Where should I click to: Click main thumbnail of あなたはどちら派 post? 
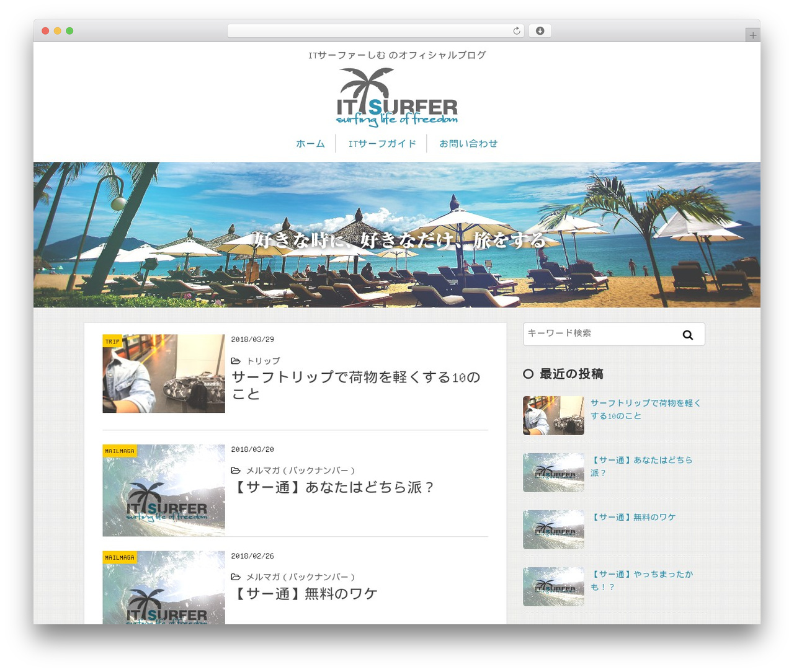coord(164,490)
